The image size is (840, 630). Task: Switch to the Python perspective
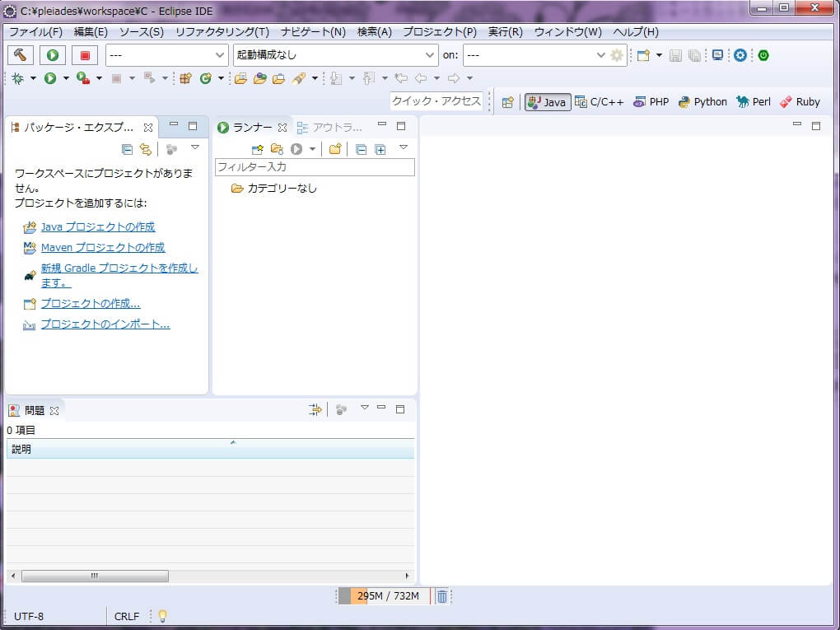702,102
